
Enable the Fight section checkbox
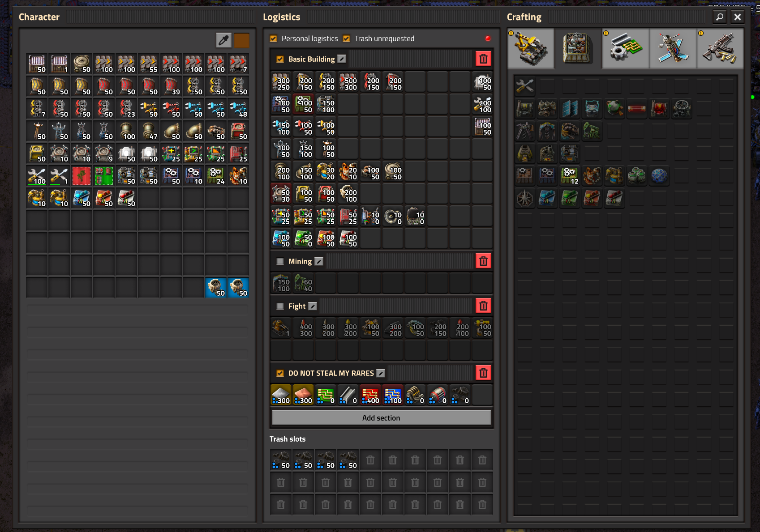click(280, 306)
